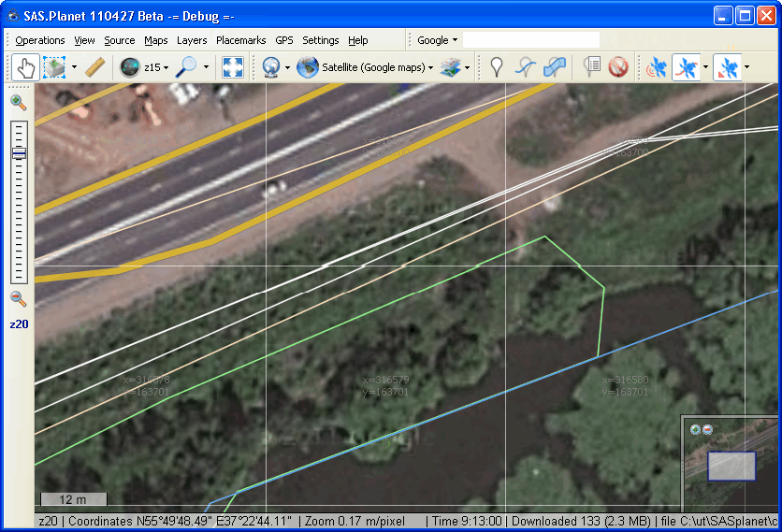Click the search text field beside Google
Viewport: 782px width, 532px height.
pos(530,40)
